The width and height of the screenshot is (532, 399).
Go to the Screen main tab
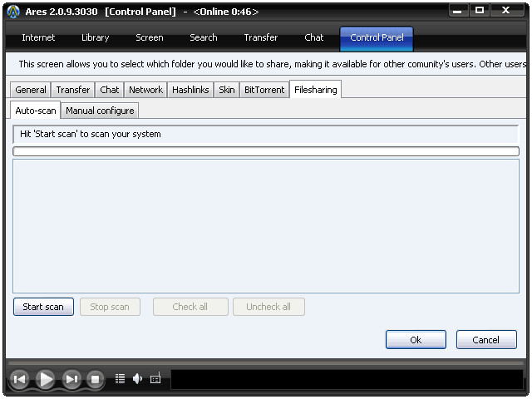coord(150,37)
